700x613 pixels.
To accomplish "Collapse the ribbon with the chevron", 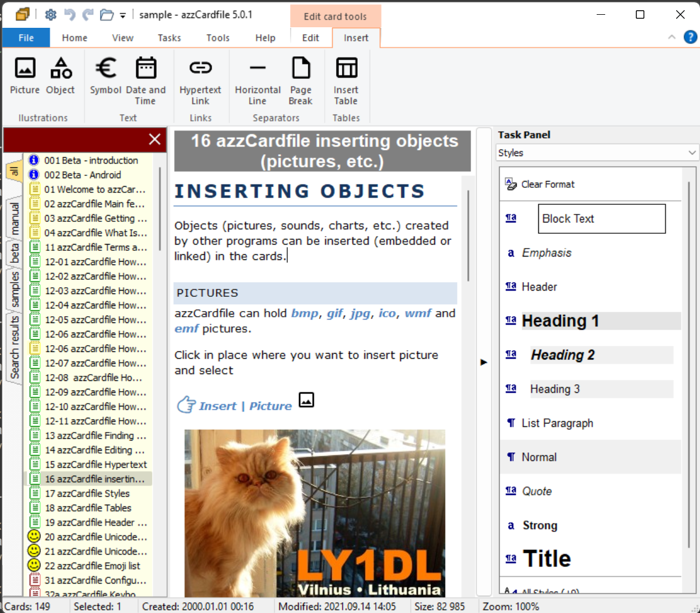I will [672, 37].
